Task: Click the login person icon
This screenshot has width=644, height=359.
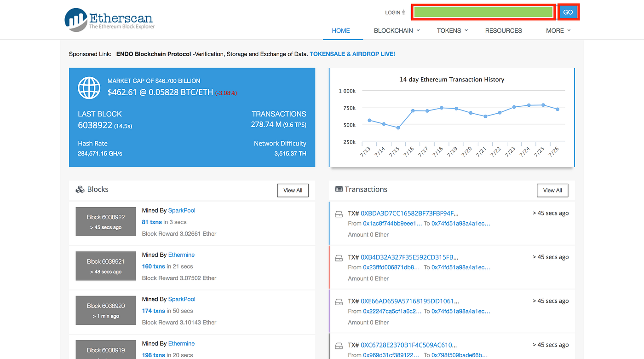Action: coord(403,12)
